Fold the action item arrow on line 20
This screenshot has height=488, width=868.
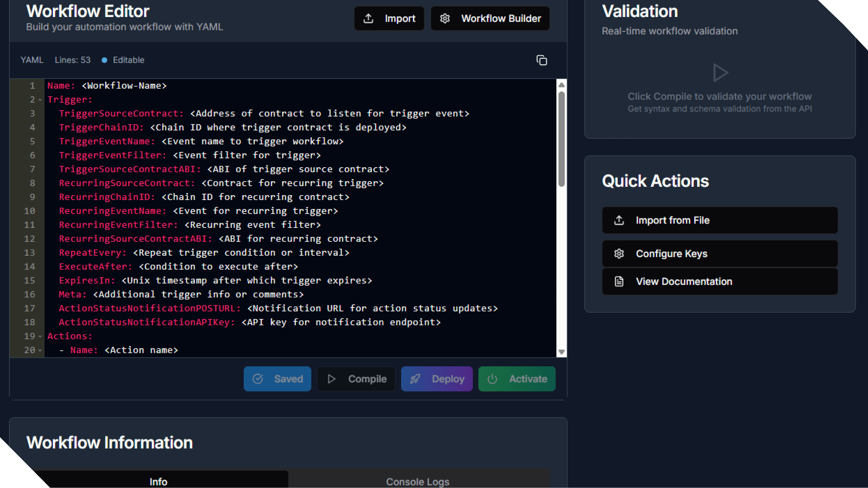[x=40, y=351]
